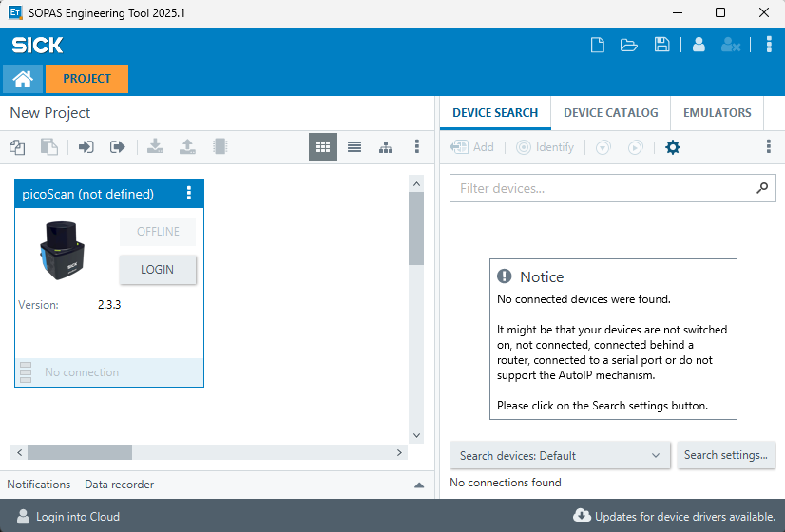Switch to tile grid view
Viewport: 785px width, 532px height.
click(x=323, y=147)
